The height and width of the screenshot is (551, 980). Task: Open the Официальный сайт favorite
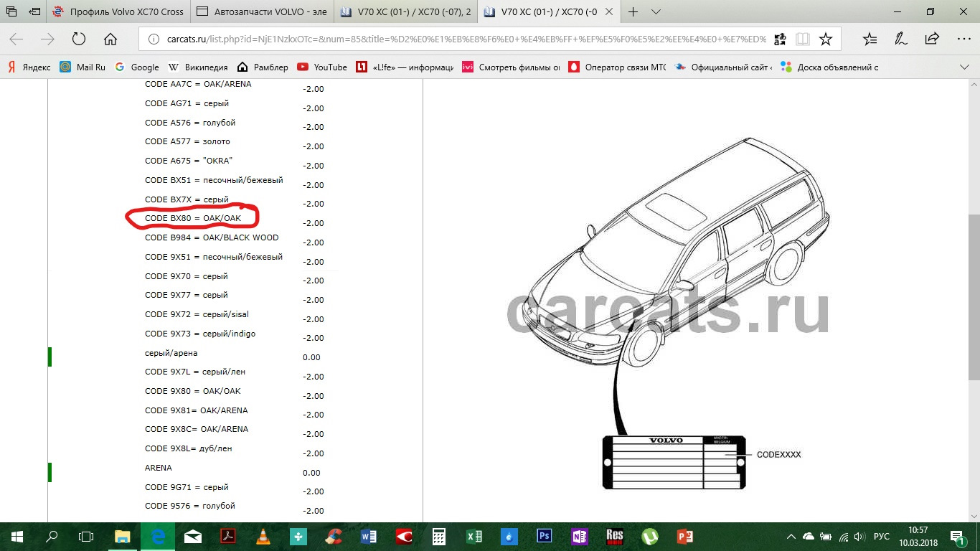pyautogui.click(x=724, y=67)
